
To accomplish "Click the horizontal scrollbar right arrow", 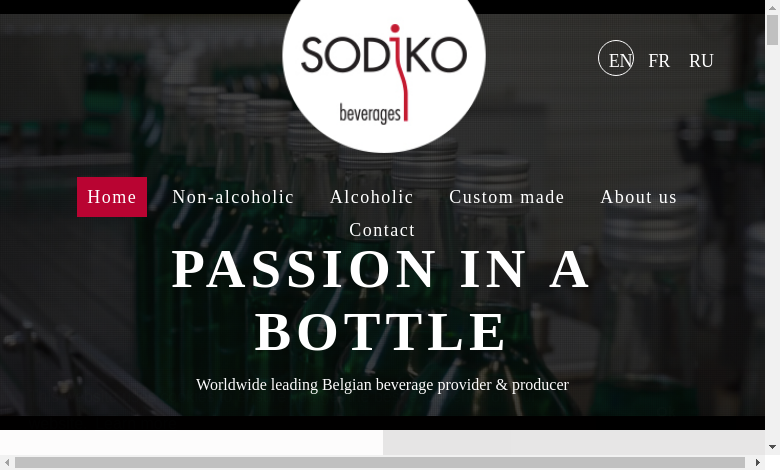I will (x=758, y=463).
